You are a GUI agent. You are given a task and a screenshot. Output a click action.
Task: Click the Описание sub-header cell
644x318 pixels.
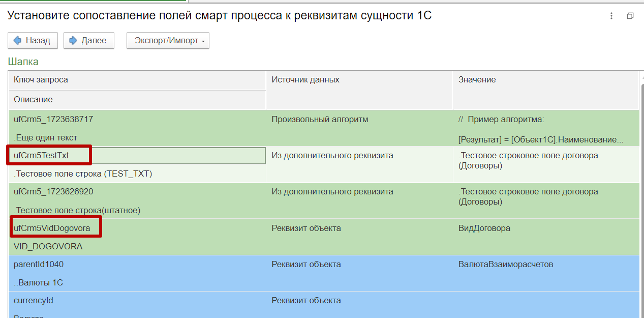(x=137, y=100)
